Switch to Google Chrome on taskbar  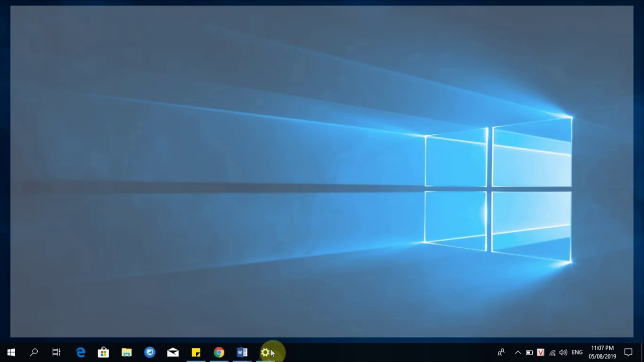tap(219, 352)
